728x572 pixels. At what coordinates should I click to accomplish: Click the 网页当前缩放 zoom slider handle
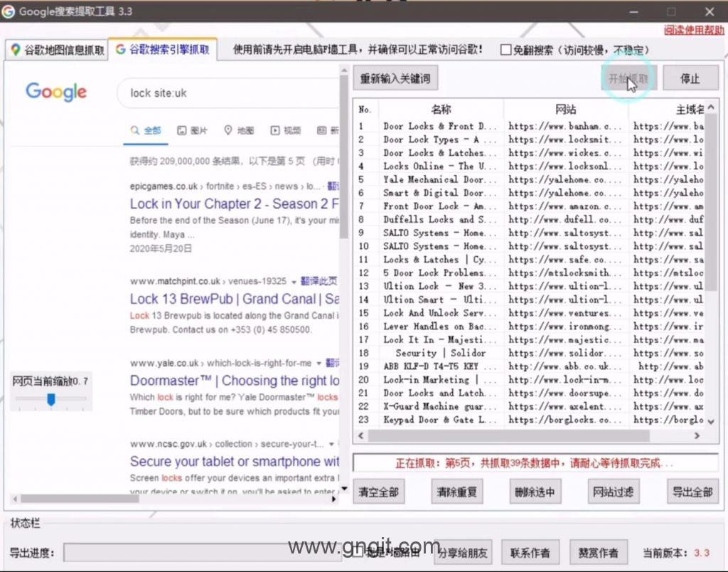[51, 400]
